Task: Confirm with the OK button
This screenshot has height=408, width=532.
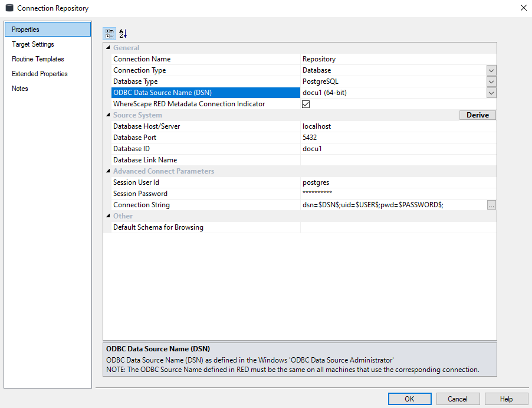Action: (x=409, y=399)
